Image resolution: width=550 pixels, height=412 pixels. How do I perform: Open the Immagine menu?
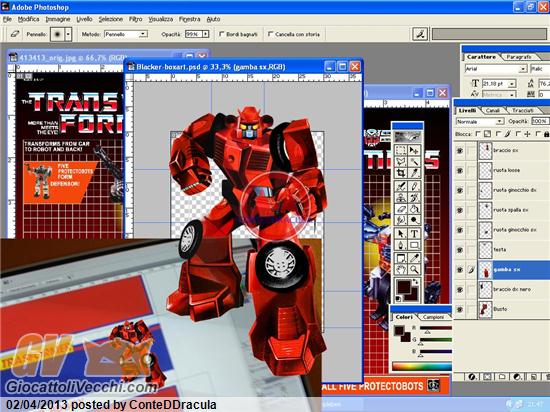coord(58,19)
